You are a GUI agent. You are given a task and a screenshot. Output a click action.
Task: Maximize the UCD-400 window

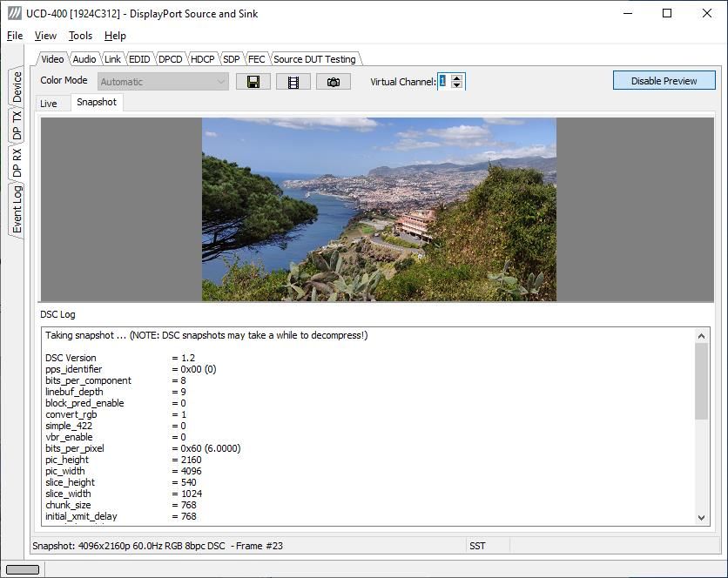coord(667,13)
